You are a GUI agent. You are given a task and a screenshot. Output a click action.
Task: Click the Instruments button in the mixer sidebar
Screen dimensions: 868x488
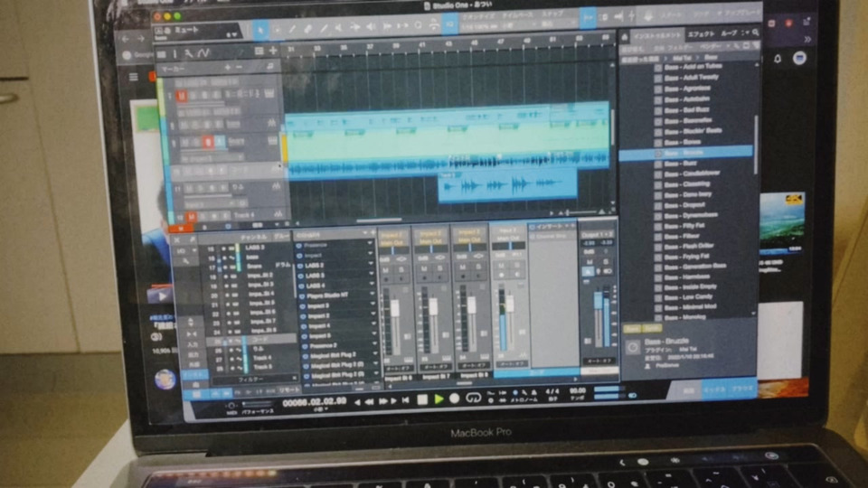(195, 374)
